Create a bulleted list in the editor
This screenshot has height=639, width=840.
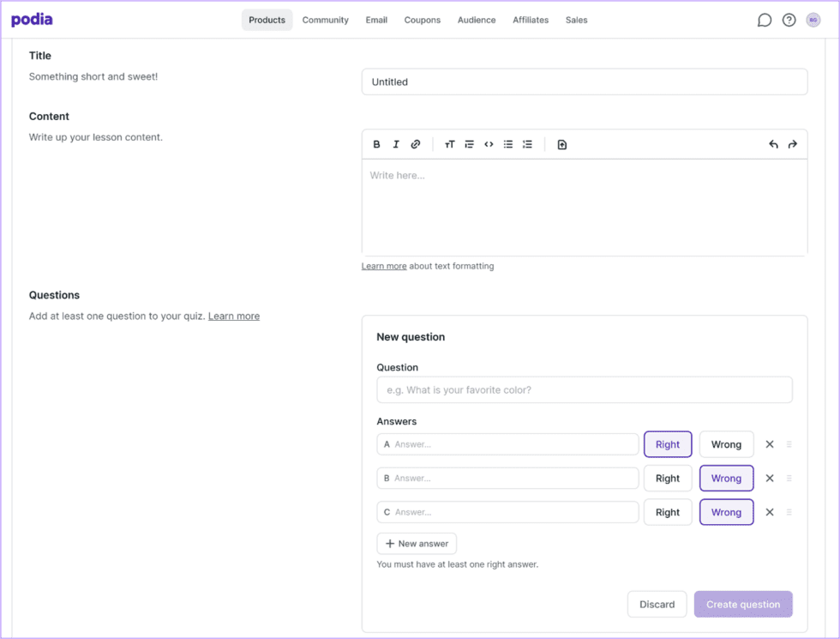(x=507, y=144)
